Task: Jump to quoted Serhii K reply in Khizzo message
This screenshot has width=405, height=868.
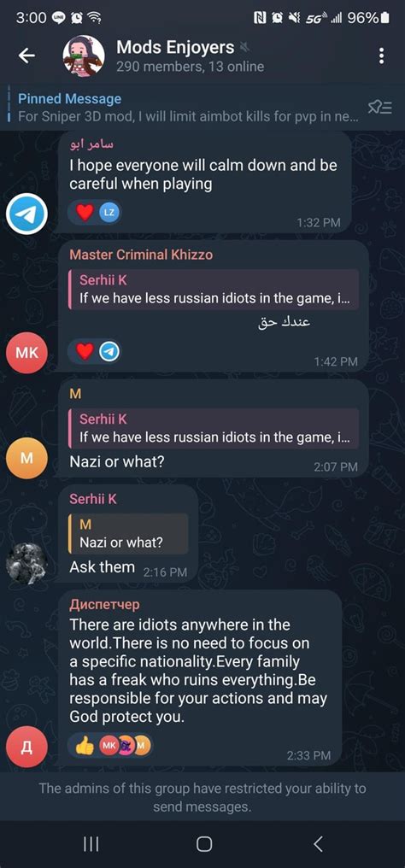Action: 213,290
